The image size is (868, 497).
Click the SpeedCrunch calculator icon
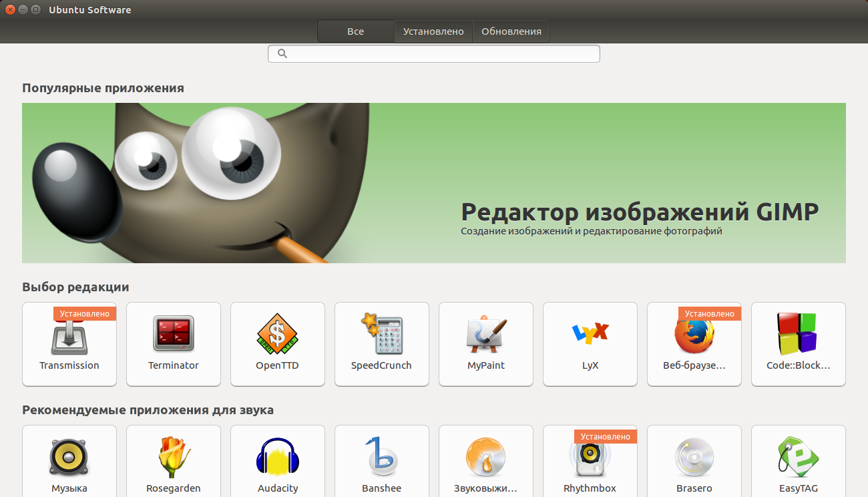pyautogui.click(x=381, y=334)
